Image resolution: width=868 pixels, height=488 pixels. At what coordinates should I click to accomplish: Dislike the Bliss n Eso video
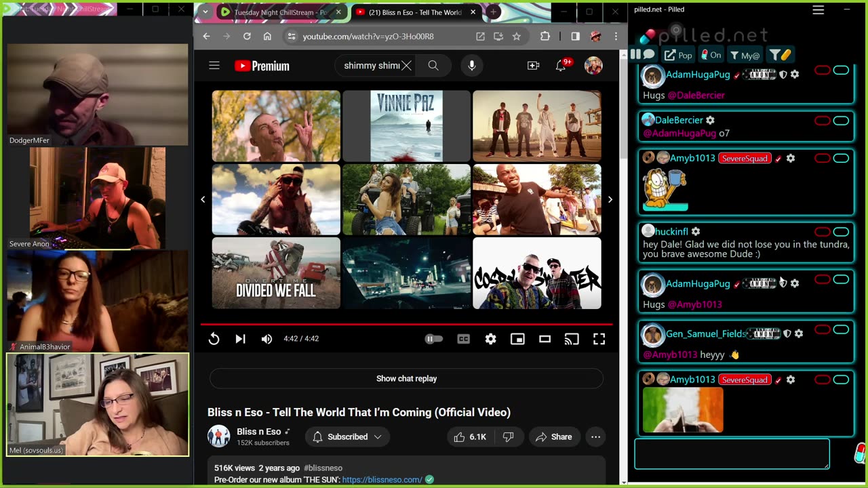click(x=509, y=437)
